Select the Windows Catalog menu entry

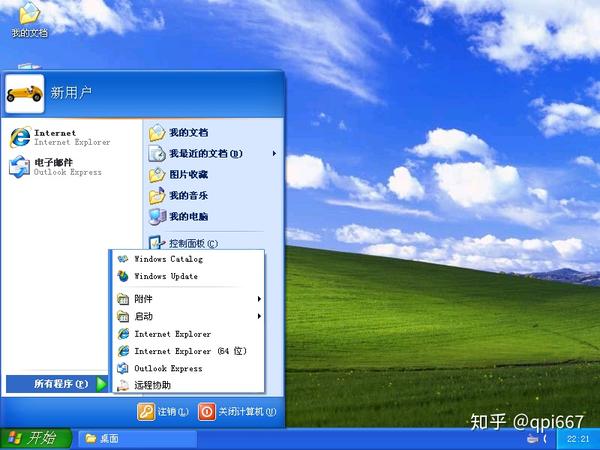click(x=188, y=259)
